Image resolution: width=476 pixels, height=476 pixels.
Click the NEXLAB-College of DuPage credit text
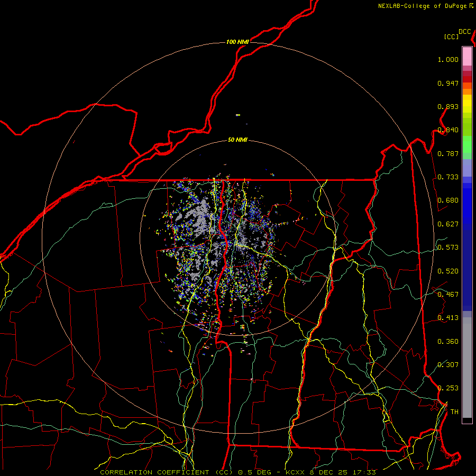(x=422, y=6)
